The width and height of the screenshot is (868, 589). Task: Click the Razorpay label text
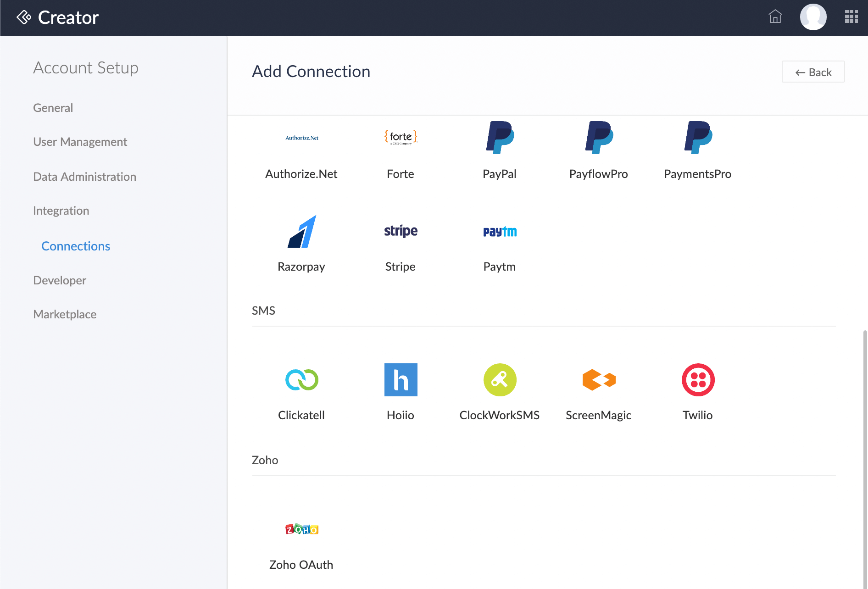[x=301, y=267]
